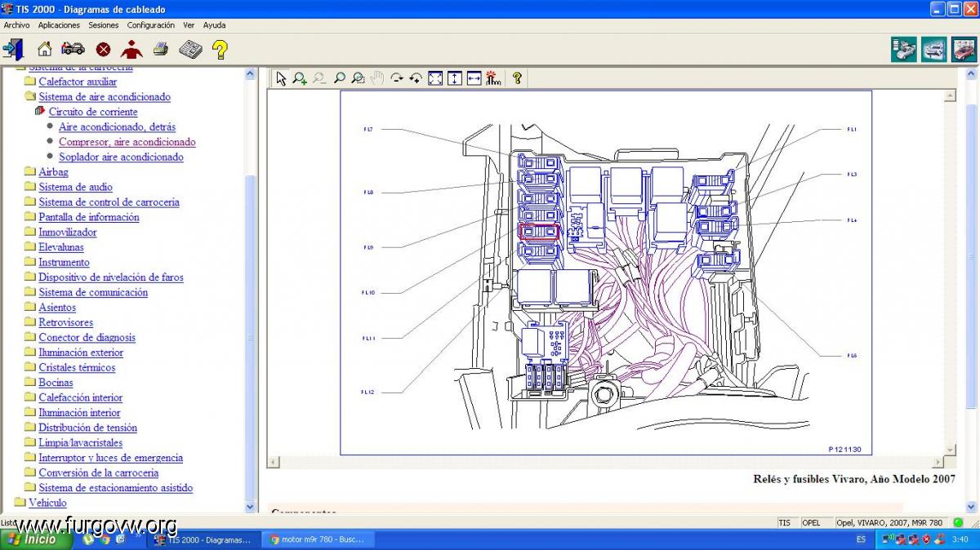Select Soplador aire acondicionado diagram

pos(121,157)
